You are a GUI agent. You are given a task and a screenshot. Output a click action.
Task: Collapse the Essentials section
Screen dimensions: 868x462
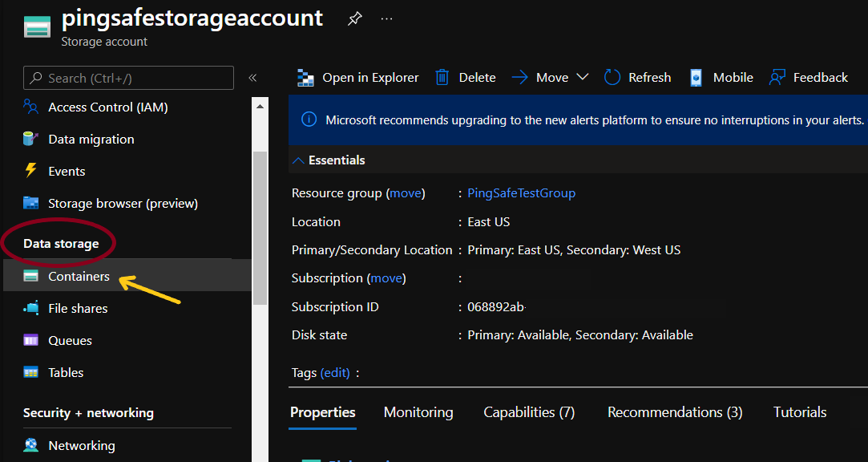click(298, 160)
